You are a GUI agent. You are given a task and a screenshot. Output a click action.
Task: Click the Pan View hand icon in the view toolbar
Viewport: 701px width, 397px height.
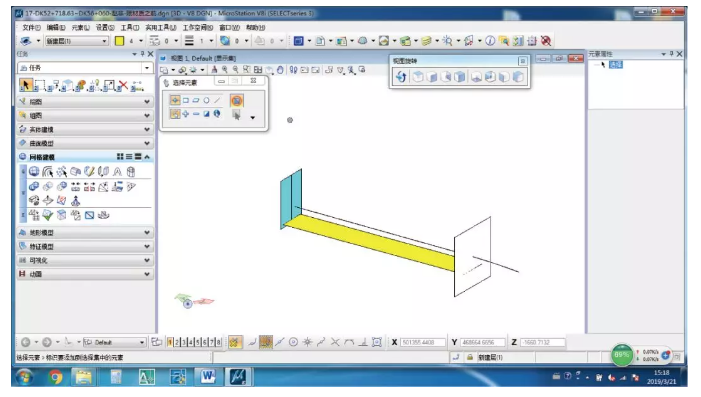tap(280, 70)
